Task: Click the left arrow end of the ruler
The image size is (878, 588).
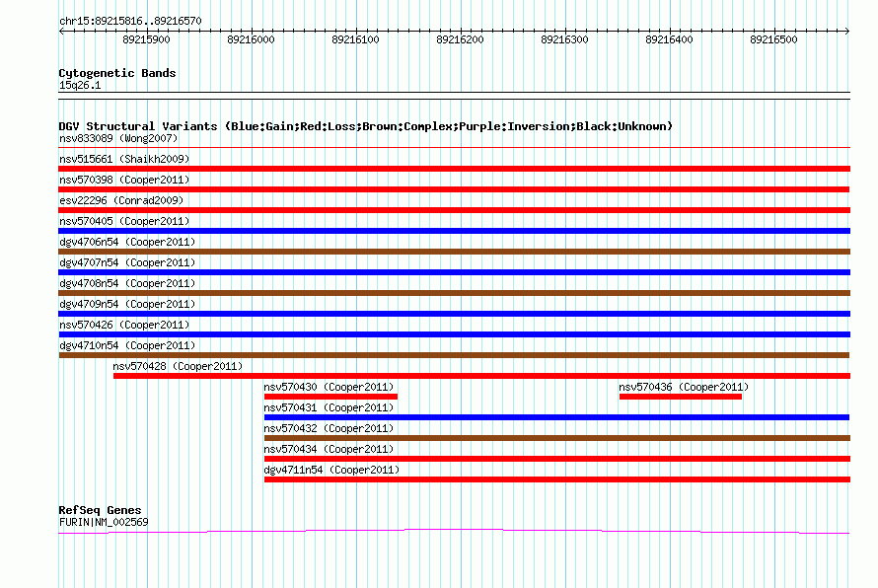Action: tap(61, 31)
